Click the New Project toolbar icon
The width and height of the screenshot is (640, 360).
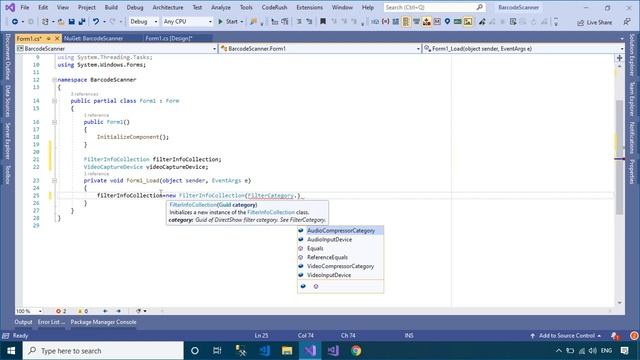[45, 22]
